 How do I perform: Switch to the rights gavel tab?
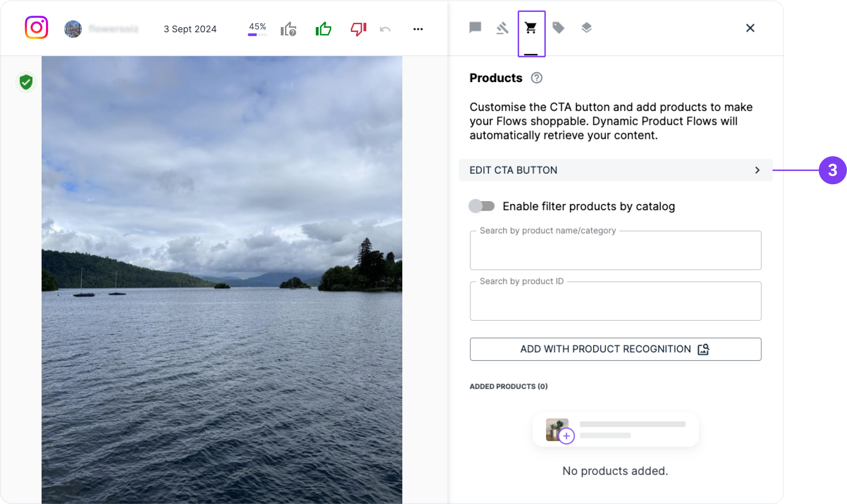pos(502,28)
